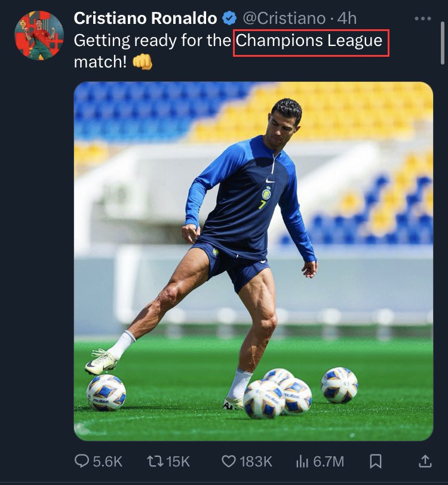The height and width of the screenshot is (485, 448).
Task: Open the reply comment icon
Action: click(x=82, y=461)
